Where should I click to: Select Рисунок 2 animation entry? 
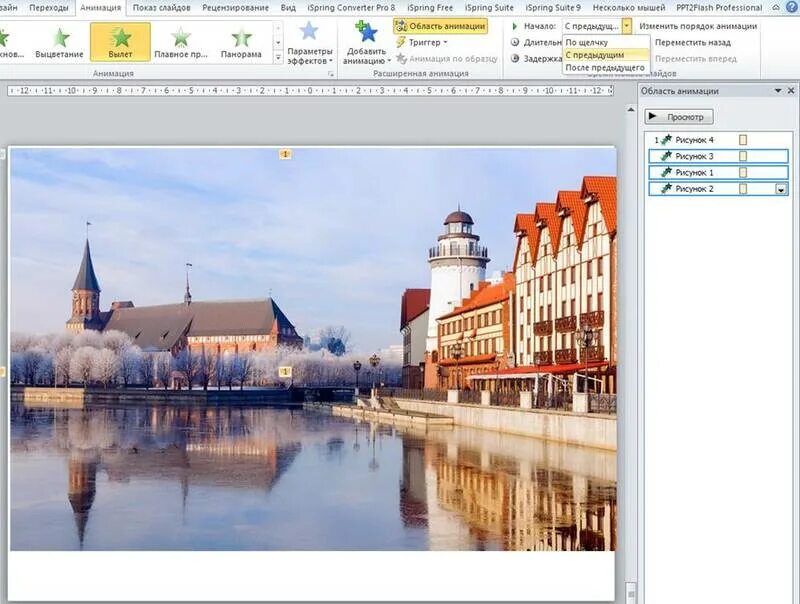(718, 189)
